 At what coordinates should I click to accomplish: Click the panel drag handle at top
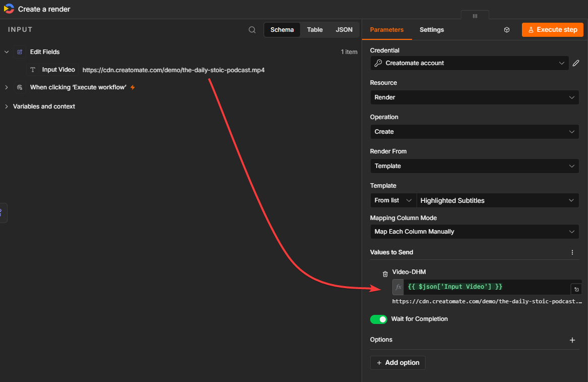(x=475, y=16)
